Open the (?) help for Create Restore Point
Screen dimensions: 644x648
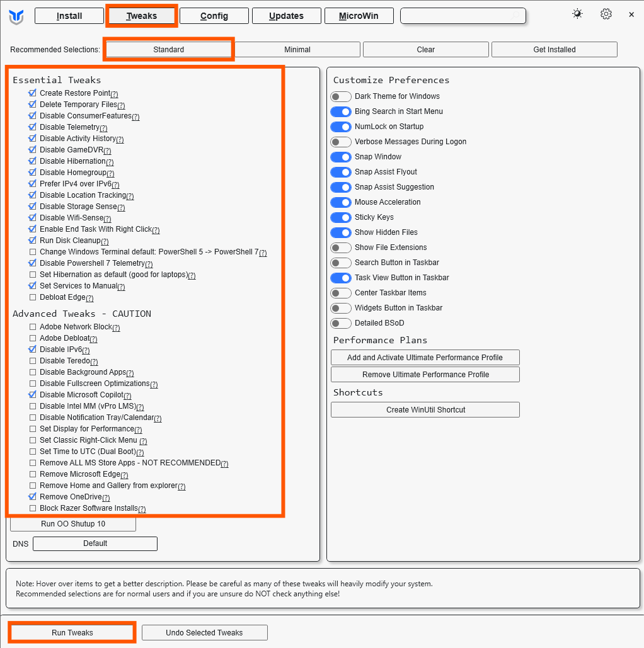(115, 94)
